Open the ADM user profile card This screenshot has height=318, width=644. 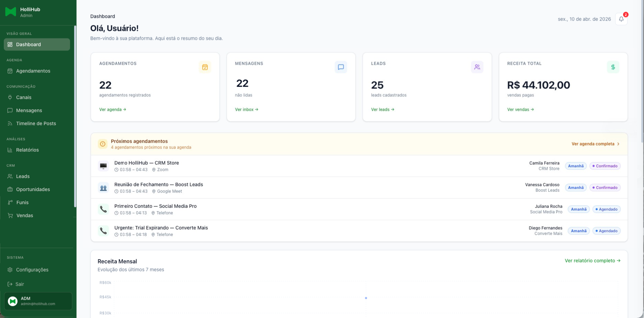(38, 301)
